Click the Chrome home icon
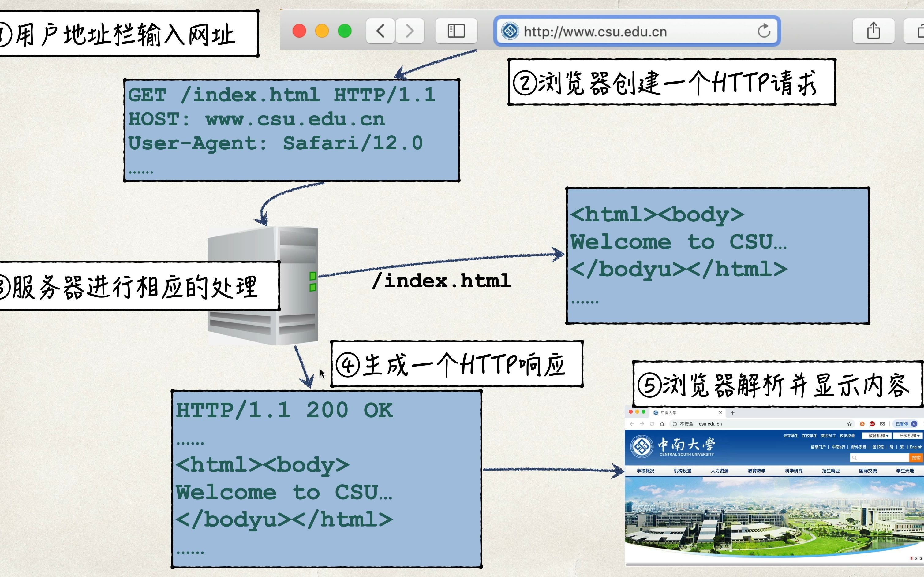This screenshot has width=924, height=577. click(662, 424)
